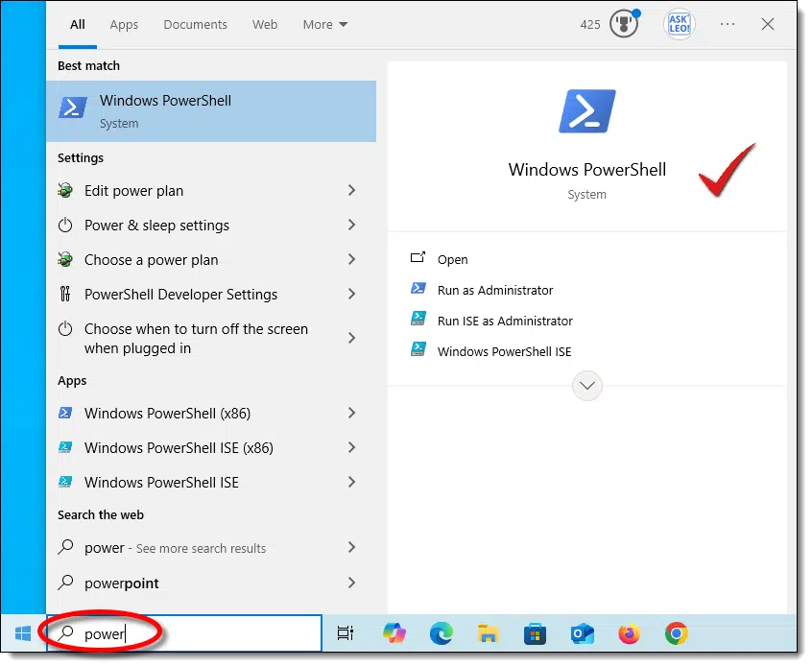Open Task View from the taskbar

tap(346, 633)
